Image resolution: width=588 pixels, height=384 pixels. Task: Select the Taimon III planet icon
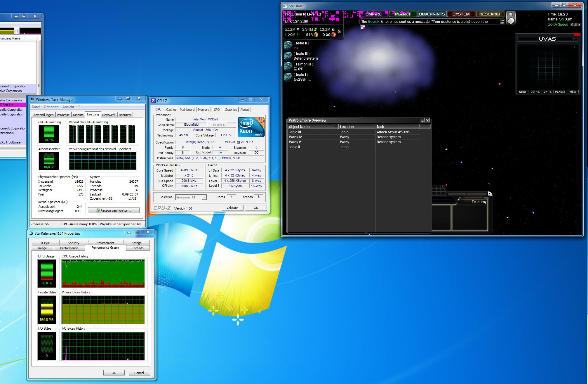click(288, 66)
